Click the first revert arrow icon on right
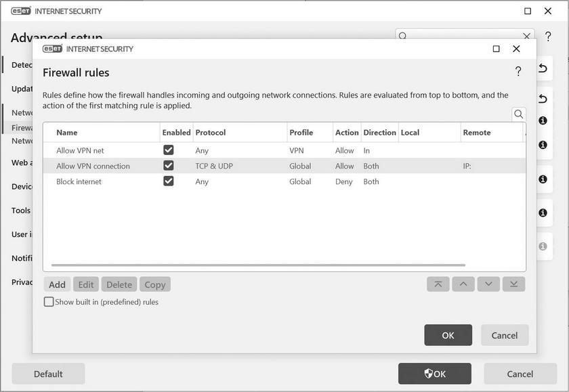 click(543, 68)
